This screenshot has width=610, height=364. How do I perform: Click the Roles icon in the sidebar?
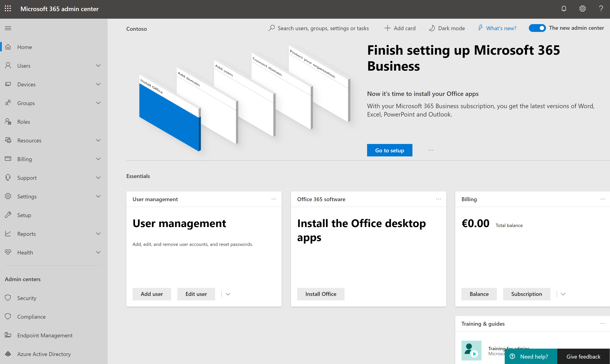tap(8, 121)
